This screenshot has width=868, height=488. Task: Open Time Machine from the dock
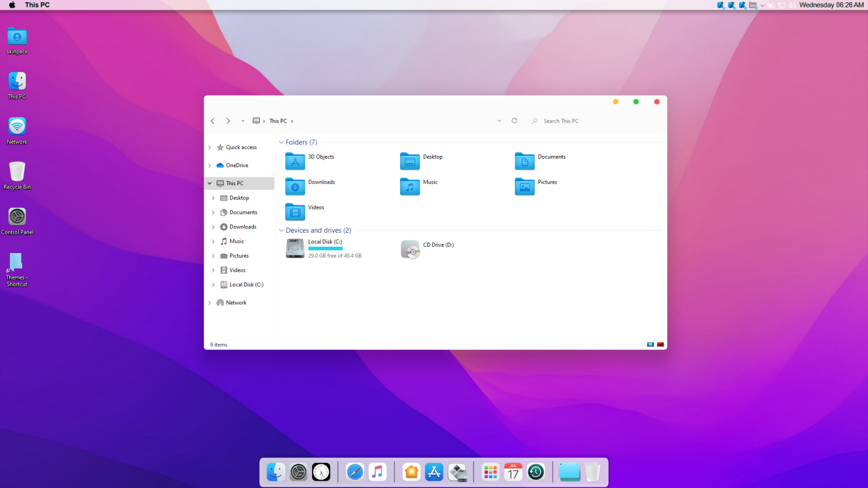[535, 472]
